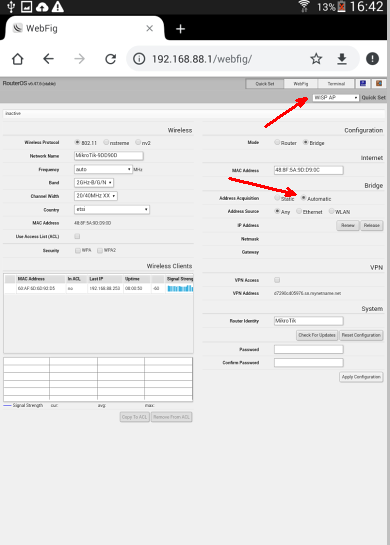Select the WebFig browser tab

83,29
